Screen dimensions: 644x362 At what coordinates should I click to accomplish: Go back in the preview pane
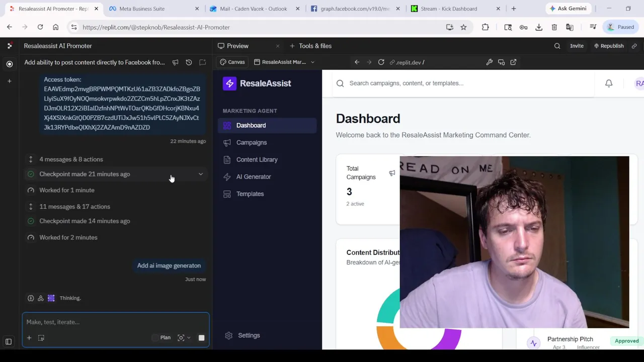[x=357, y=62]
